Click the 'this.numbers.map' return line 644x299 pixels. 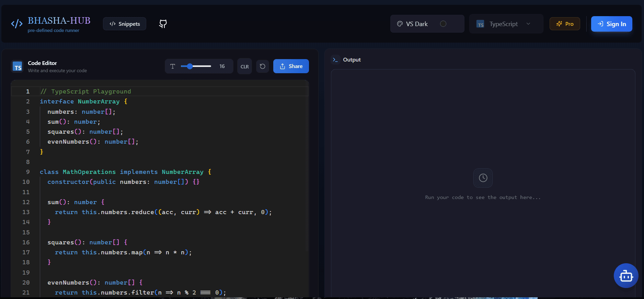[x=123, y=252]
